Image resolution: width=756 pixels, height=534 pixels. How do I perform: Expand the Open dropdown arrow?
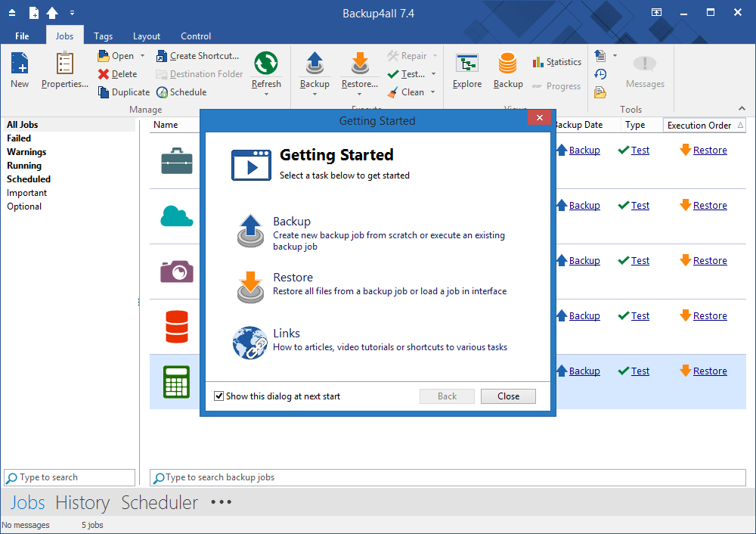[142, 56]
